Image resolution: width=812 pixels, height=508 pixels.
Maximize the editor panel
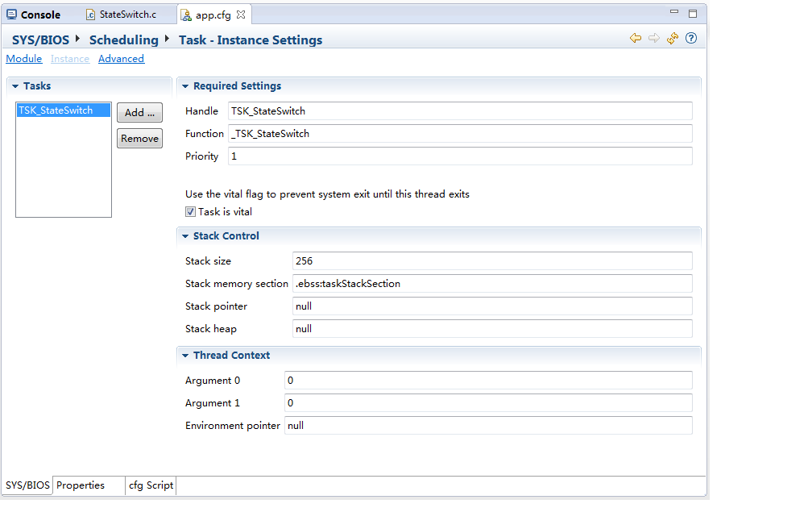point(693,13)
